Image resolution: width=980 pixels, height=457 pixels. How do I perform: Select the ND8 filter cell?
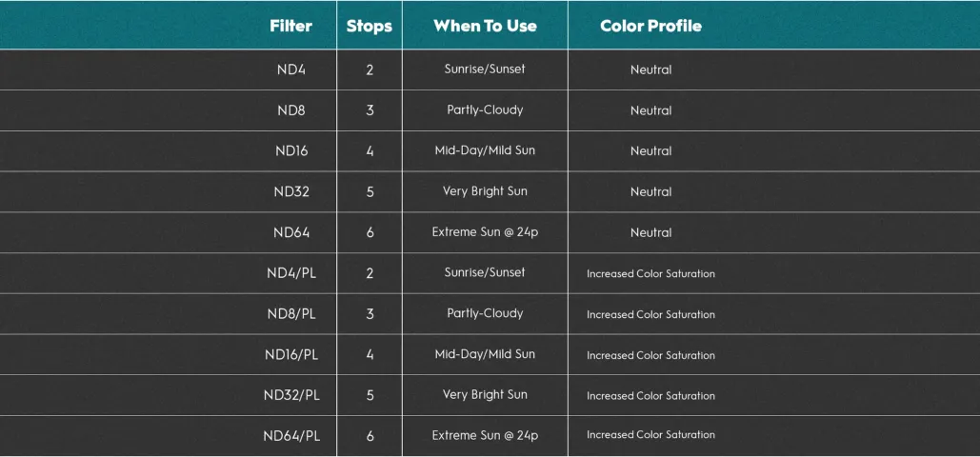(291, 110)
